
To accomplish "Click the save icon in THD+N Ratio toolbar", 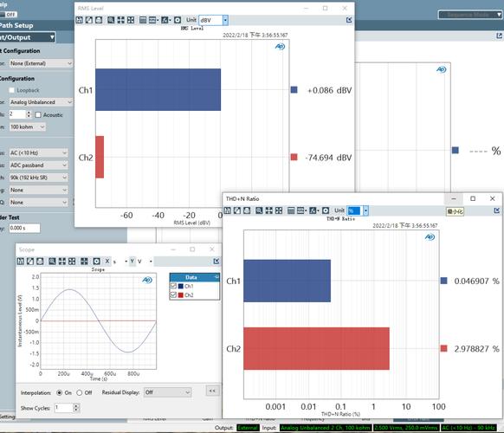I will 227,210.
